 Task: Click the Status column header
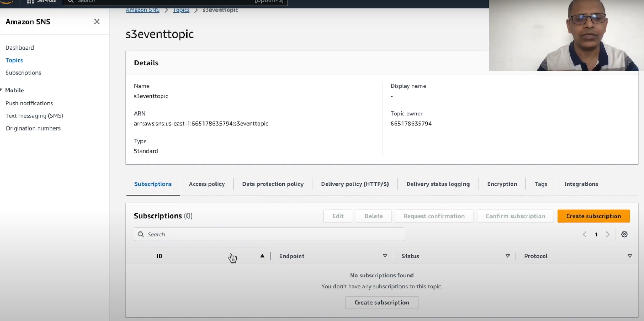pyautogui.click(x=410, y=256)
